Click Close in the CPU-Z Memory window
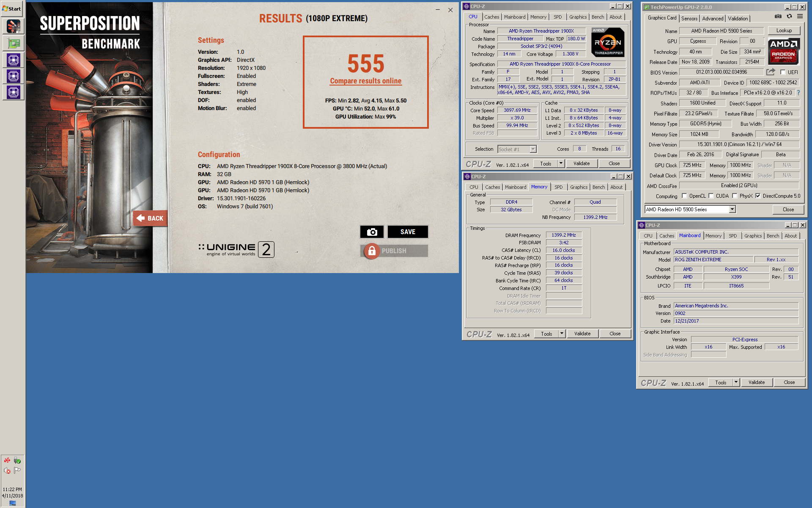Image resolution: width=812 pixels, height=508 pixels. 615,334
